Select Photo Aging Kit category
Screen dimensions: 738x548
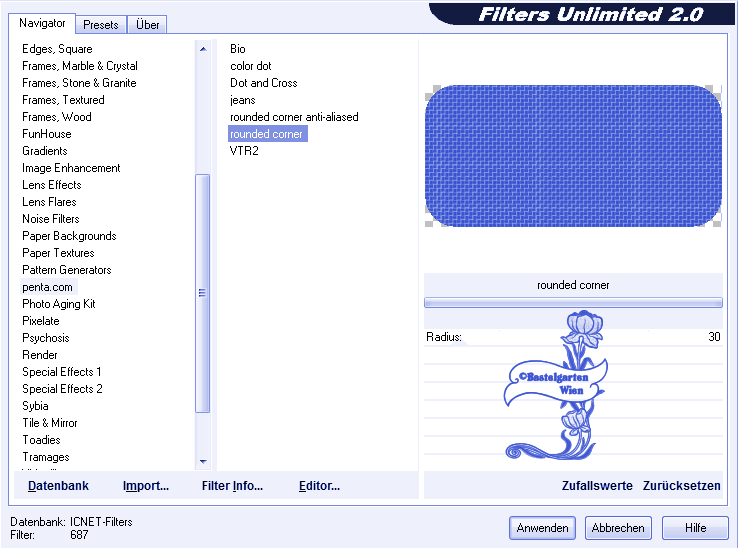[59, 304]
